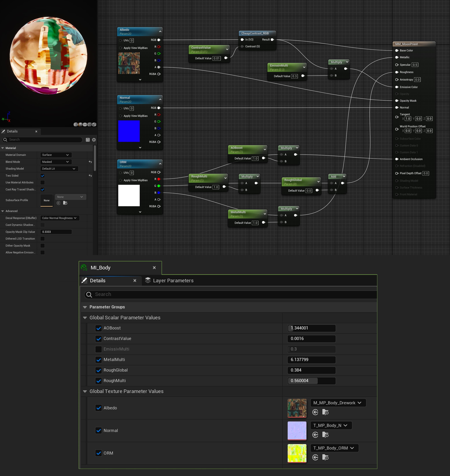The width and height of the screenshot is (450, 476).
Task: Collapse Global Scalar Parameter Values section
Action: [85, 318]
